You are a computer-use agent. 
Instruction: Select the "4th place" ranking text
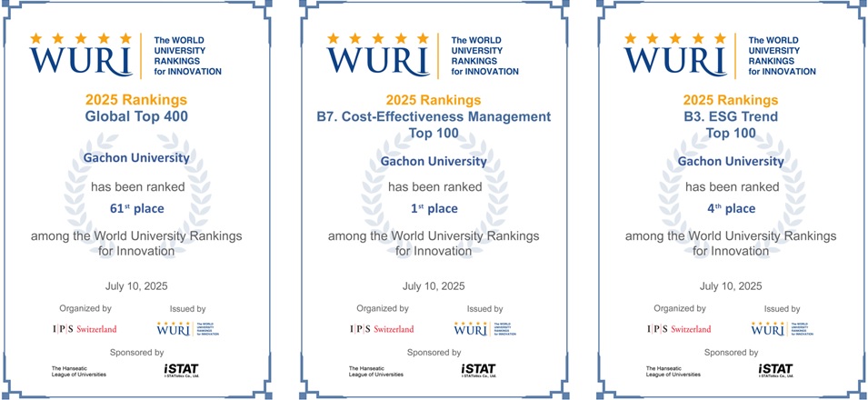pyautogui.click(x=731, y=208)
